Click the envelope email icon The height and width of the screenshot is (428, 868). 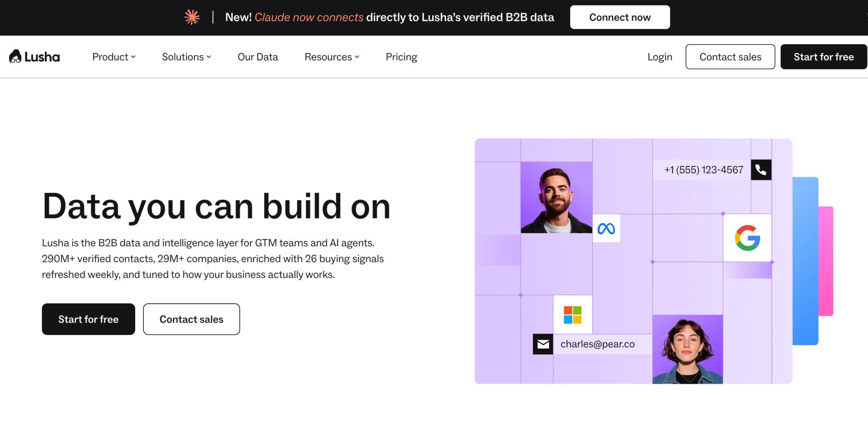pyautogui.click(x=543, y=344)
